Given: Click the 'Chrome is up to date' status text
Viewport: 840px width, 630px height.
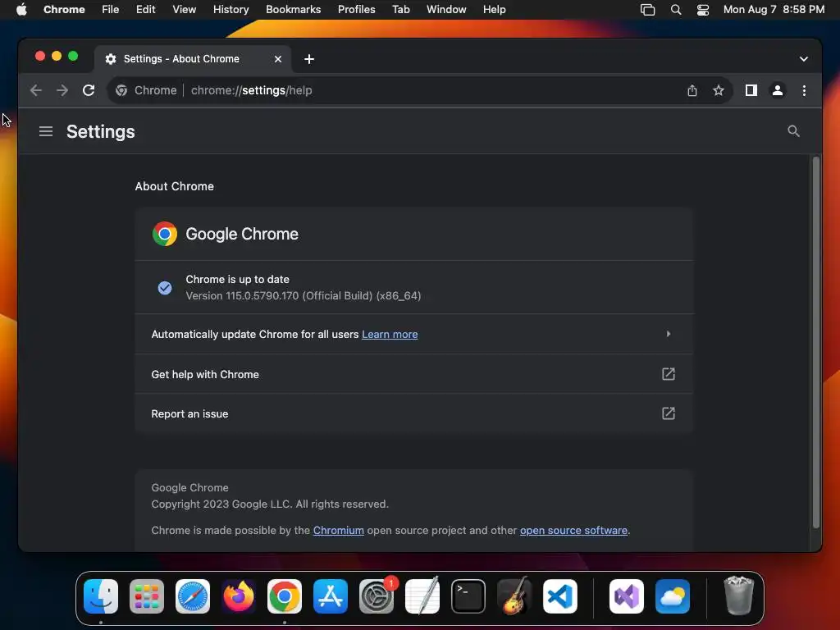Looking at the screenshot, I should point(237,279).
